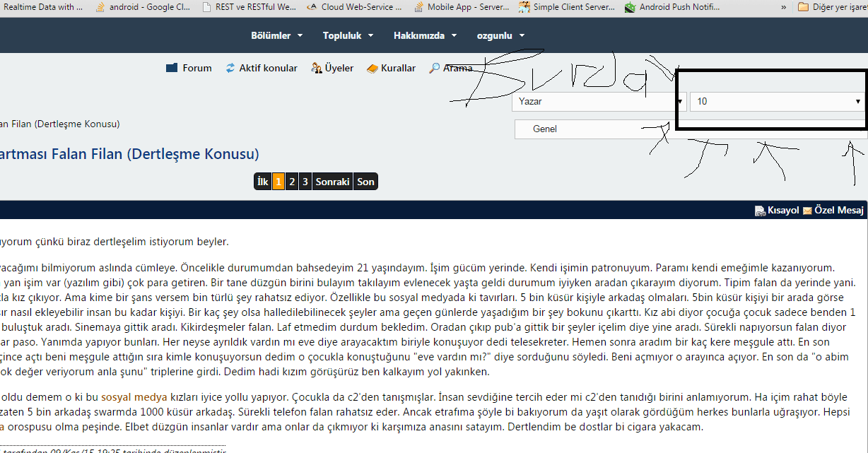Click the Üyeler members icon

tap(317, 69)
